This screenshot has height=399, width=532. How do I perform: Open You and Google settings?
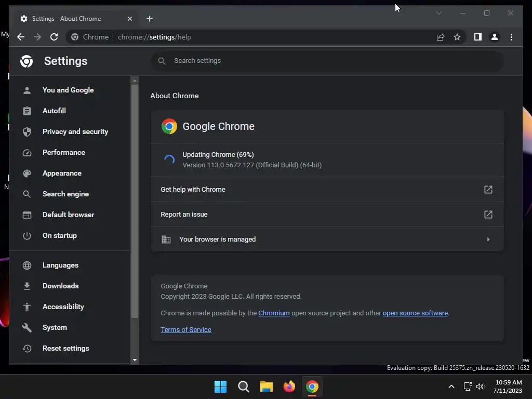[x=70, y=90]
